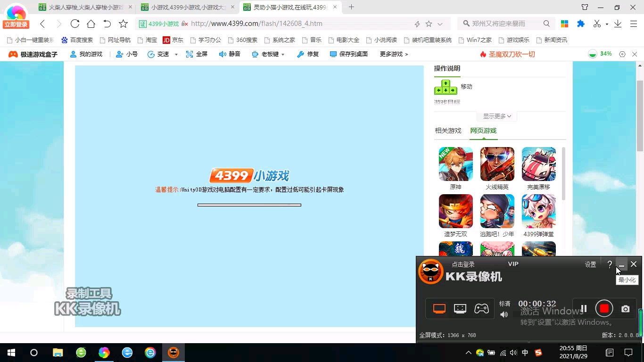Click the page vertical scrollbar
644x362 pixels.
coord(640,115)
